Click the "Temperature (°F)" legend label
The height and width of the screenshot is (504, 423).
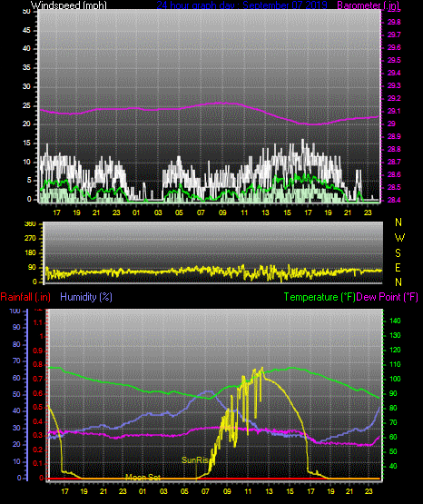point(320,297)
